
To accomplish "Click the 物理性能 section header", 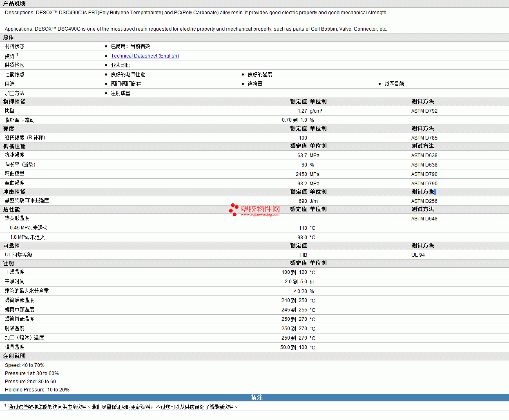I will tap(14, 102).
